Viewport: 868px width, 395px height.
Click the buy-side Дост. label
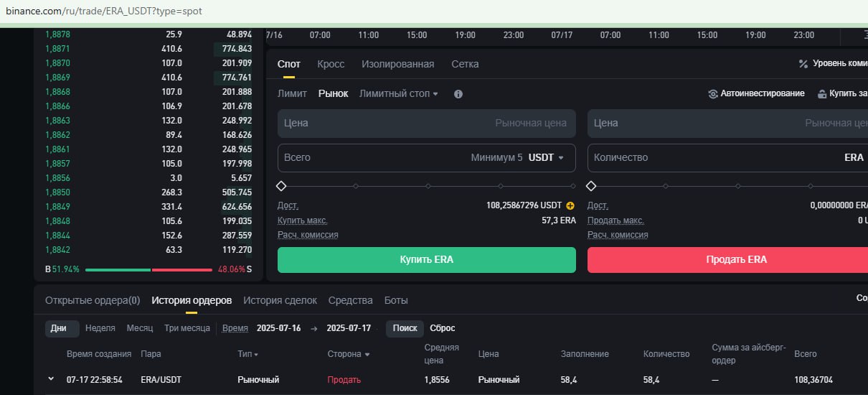tap(288, 205)
